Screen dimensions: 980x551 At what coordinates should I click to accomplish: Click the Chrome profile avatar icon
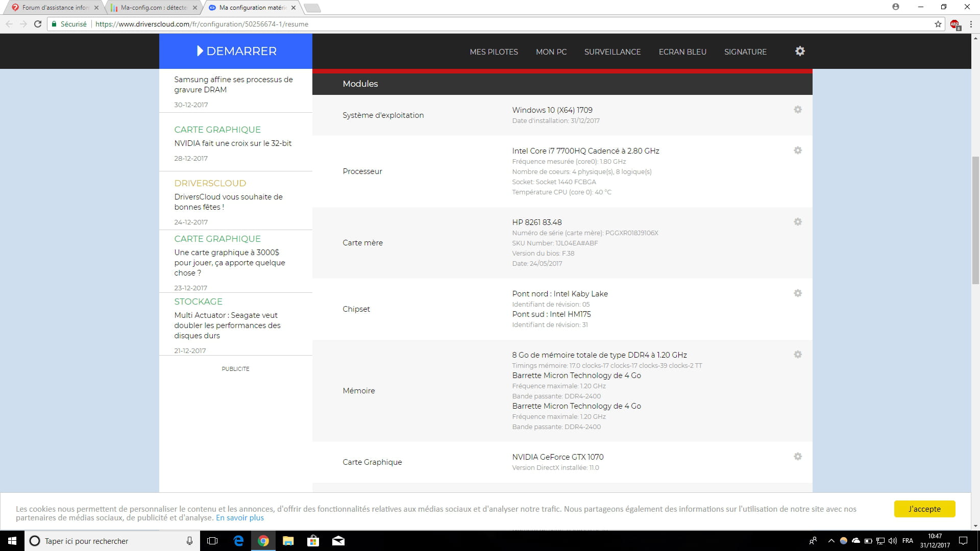(x=896, y=7)
